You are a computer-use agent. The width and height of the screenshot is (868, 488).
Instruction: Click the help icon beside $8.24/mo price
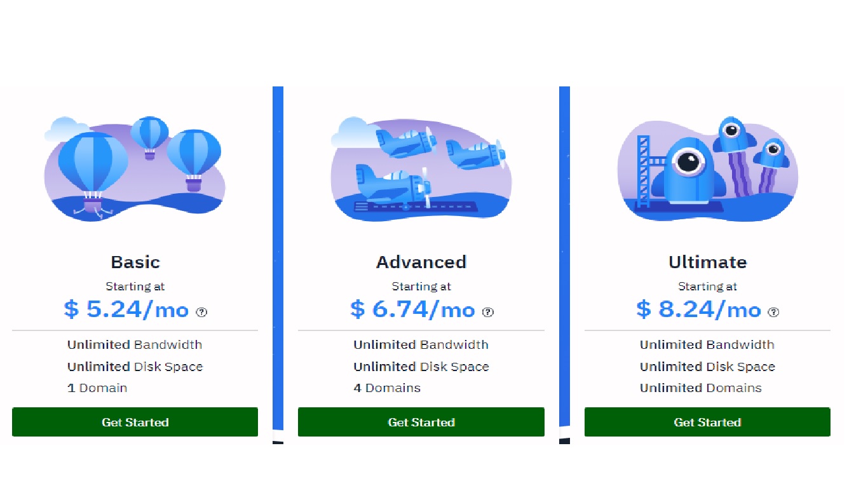coord(773,312)
